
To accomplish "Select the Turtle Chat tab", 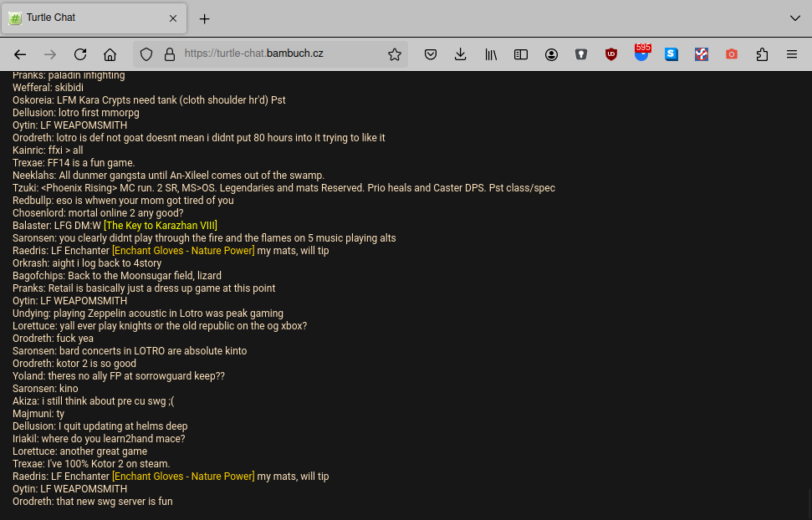I will (x=94, y=18).
